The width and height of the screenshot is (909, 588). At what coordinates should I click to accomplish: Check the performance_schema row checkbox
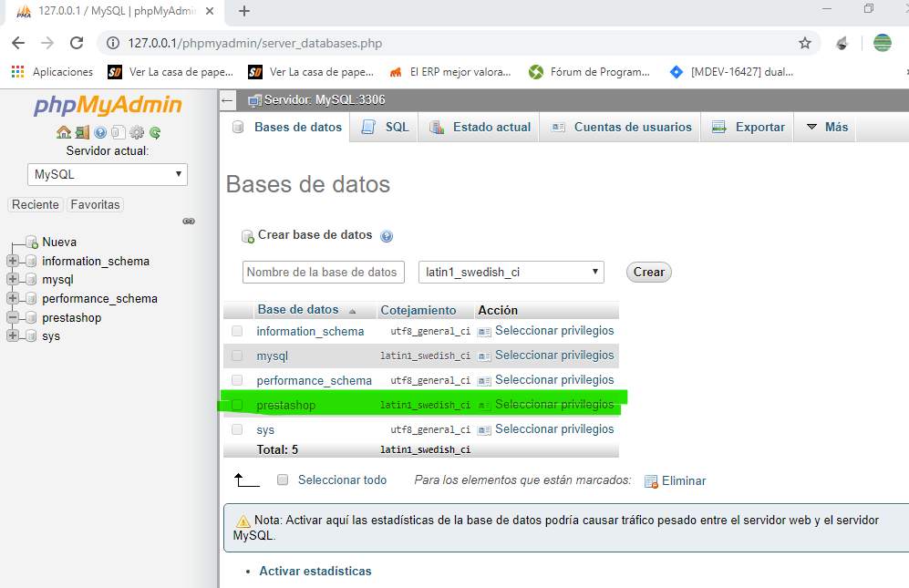coord(237,380)
